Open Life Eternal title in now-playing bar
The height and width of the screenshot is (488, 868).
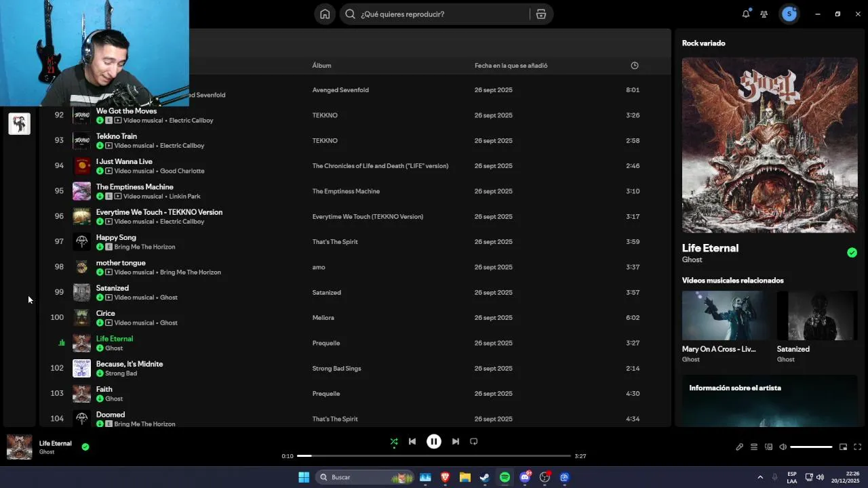(55, 443)
